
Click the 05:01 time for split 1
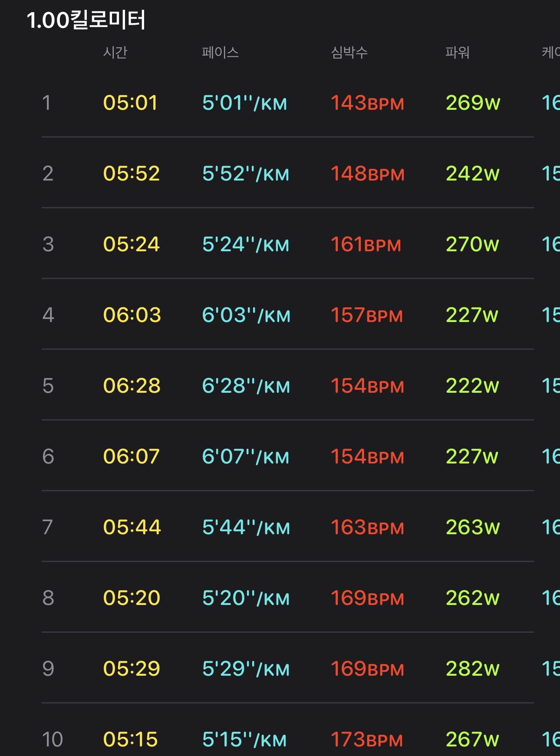pos(130,103)
